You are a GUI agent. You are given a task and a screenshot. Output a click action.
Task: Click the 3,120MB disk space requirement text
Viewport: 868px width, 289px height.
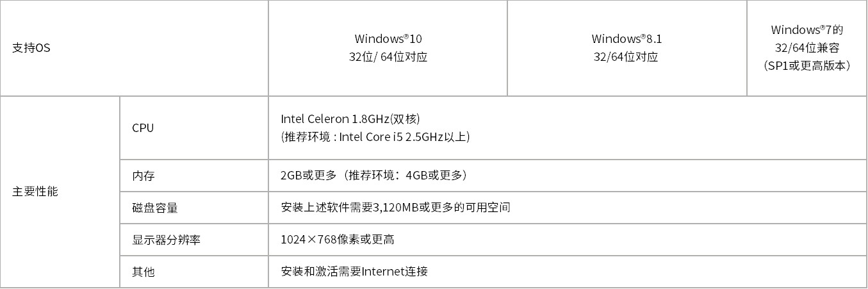[395, 208]
